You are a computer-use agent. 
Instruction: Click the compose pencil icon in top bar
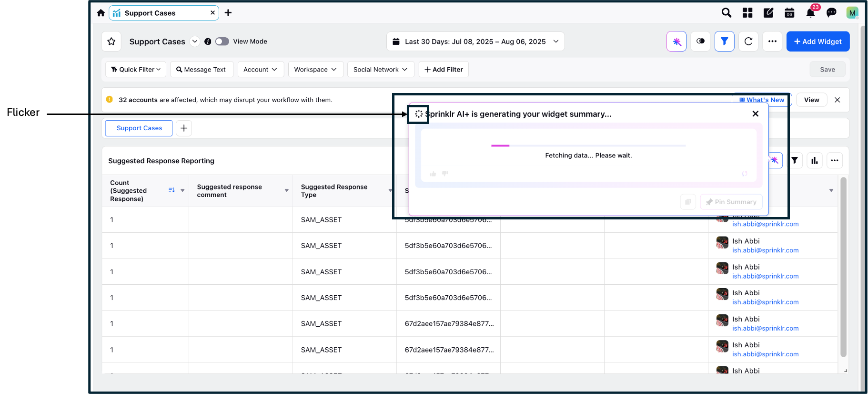click(768, 13)
